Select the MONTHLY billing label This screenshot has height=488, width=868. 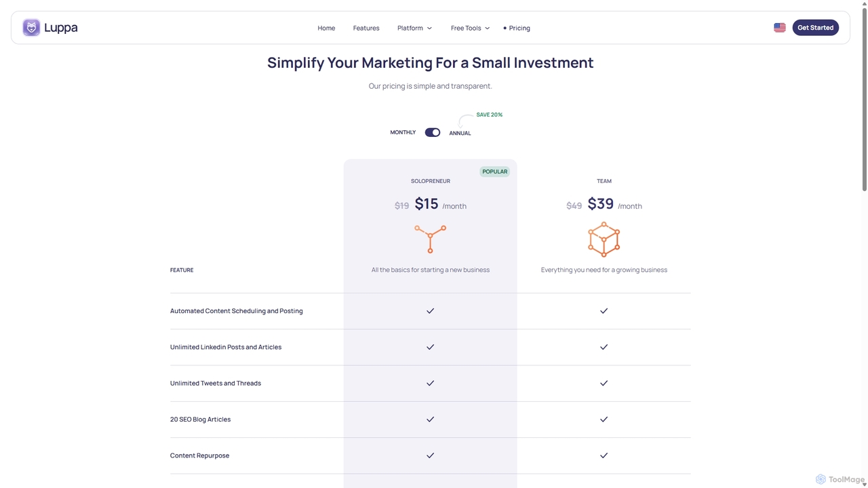point(403,132)
